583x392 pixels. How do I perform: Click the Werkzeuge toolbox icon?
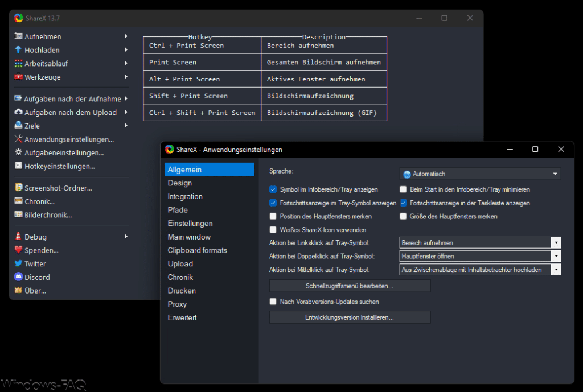tap(18, 77)
